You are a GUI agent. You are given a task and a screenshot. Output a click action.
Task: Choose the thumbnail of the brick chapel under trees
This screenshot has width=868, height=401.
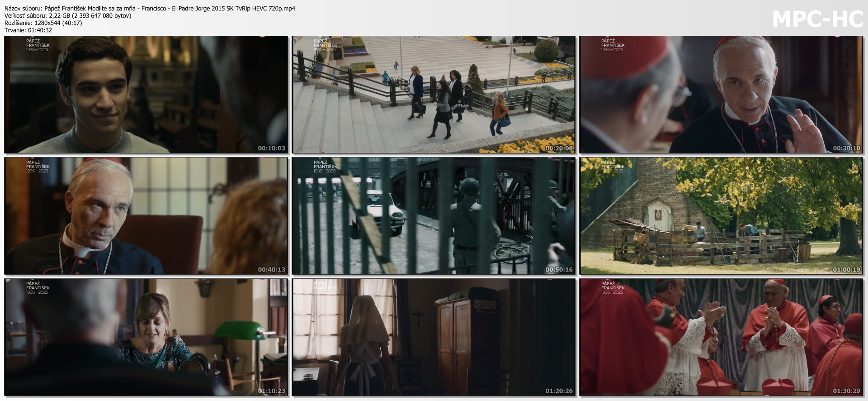point(721,216)
